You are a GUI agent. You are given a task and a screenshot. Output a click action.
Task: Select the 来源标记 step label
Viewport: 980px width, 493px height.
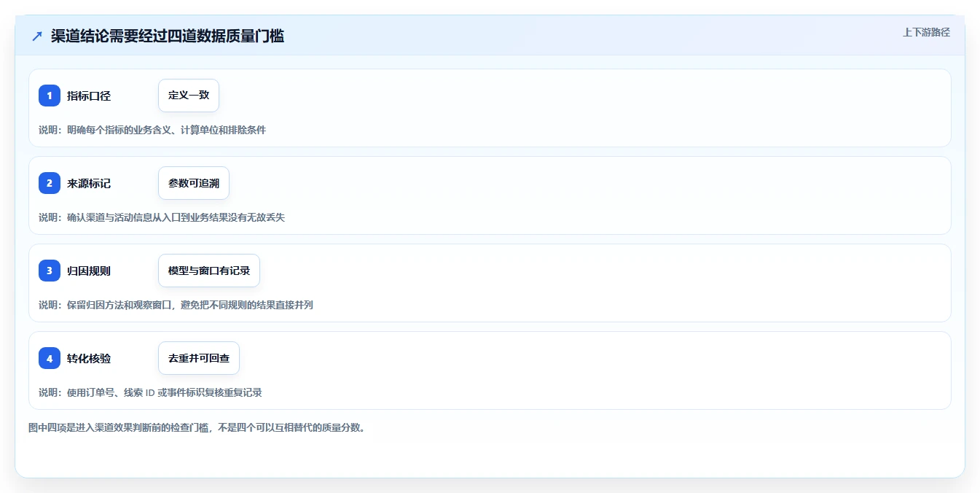click(89, 183)
